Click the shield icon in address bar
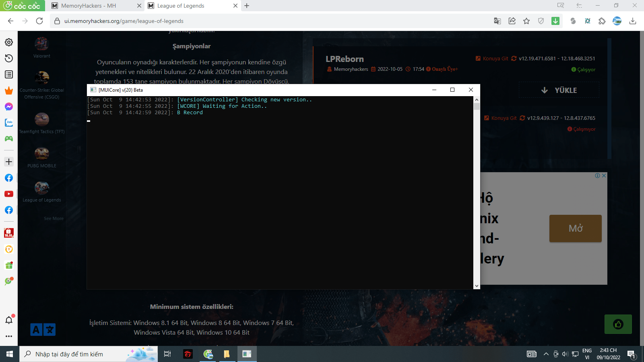Image resolution: width=644 pixels, height=362 pixels. [x=541, y=21]
